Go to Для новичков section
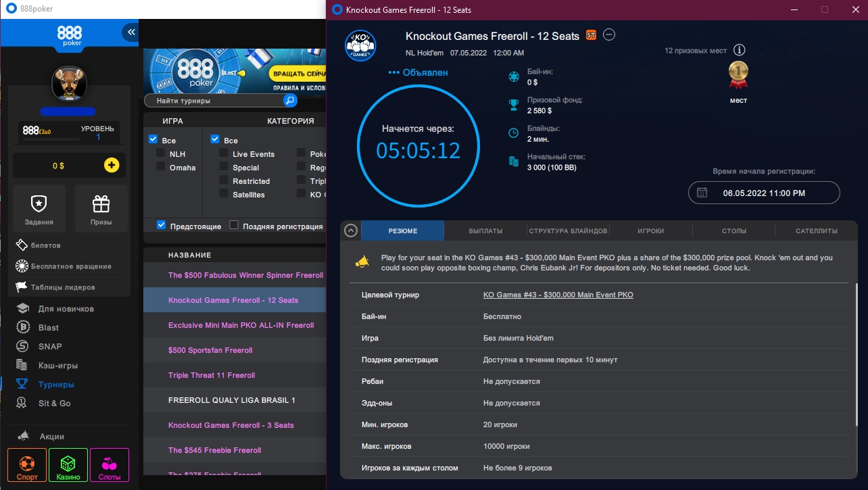 55,309
